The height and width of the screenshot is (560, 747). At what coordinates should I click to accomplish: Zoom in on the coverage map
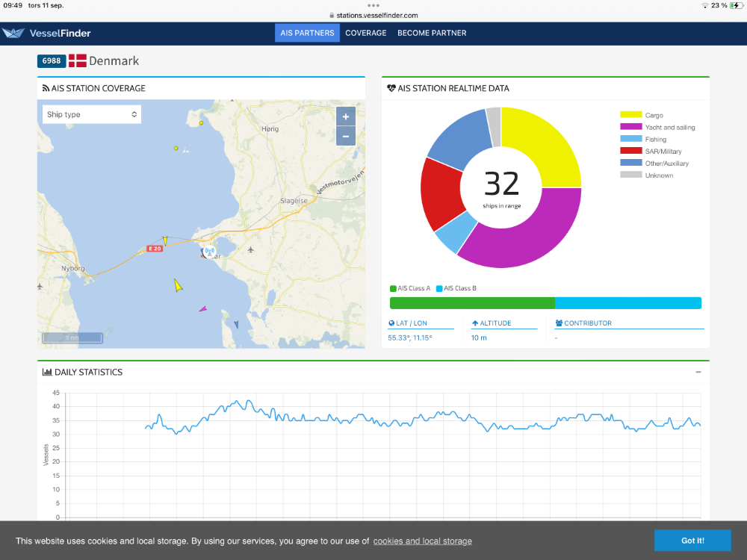coord(345,116)
